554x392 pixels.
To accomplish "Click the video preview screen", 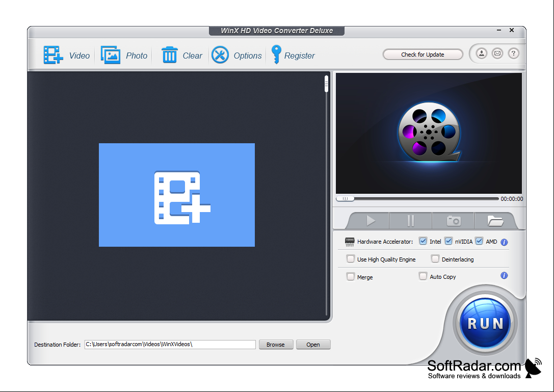I will [x=429, y=133].
